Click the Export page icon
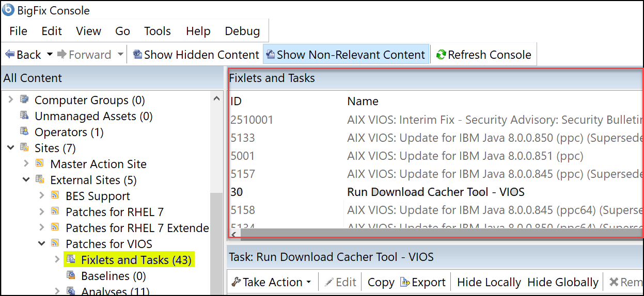This screenshot has height=296, width=644. click(x=404, y=282)
